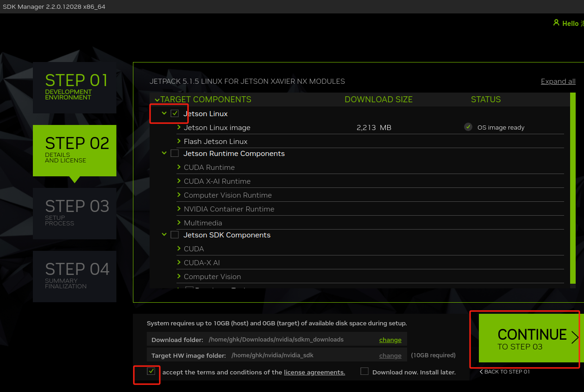The width and height of the screenshot is (584, 392).
Task: Click the (10GB required) note
Action: [433, 355]
